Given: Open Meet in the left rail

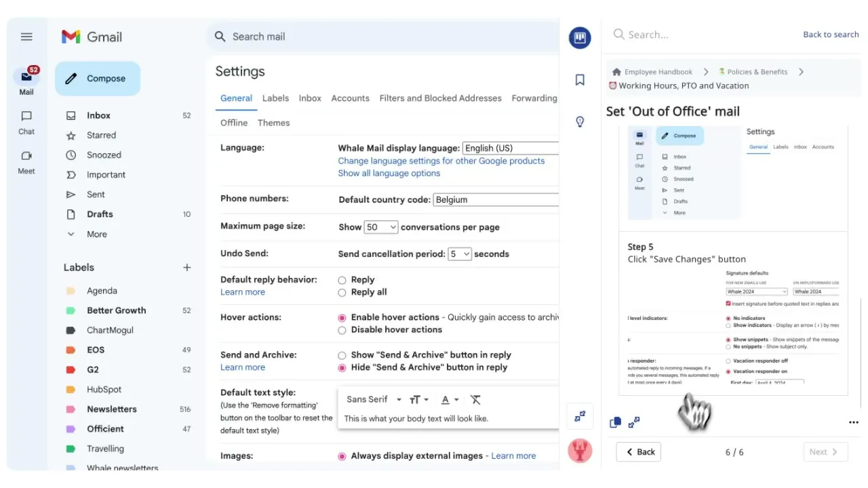Looking at the screenshot, I should (x=26, y=162).
